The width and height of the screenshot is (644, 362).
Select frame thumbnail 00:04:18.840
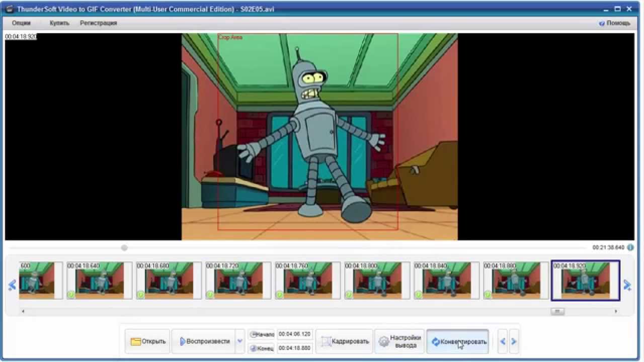click(x=446, y=281)
